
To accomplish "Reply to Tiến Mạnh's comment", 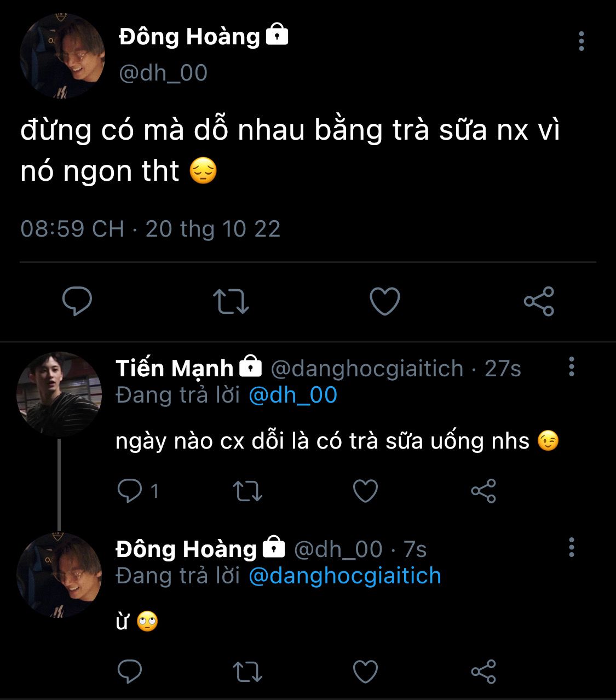I will [x=130, y=491].
